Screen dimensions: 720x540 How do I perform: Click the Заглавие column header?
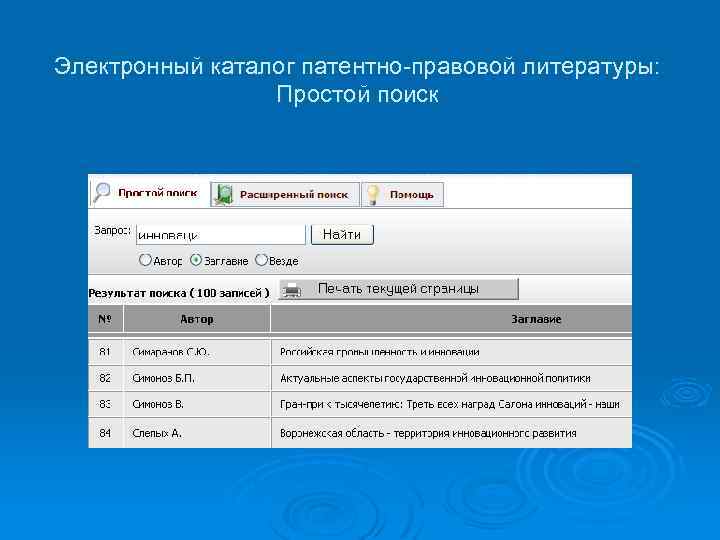[x=451, y=319]
